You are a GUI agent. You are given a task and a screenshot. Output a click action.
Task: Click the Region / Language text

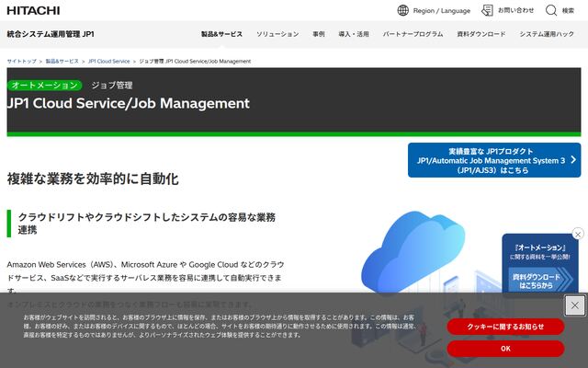tap(442, 11)
